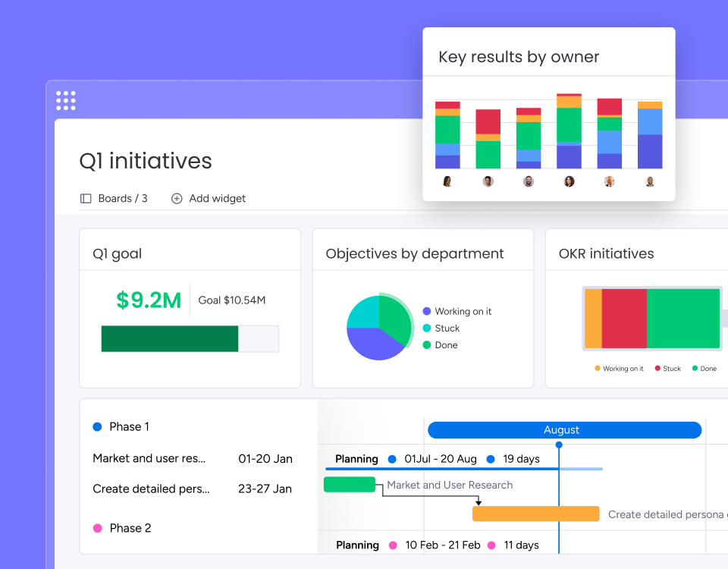Screen dimensions: 728x569
Task: Select the third owner avatar under the chart
Action: pos(529,181)
